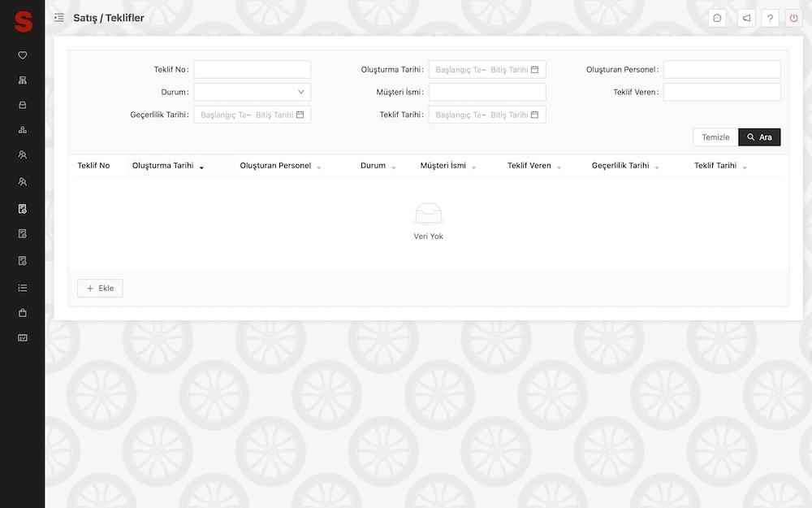
Task: Click the Oluşturan Personel text field
Action: point(721,70)
